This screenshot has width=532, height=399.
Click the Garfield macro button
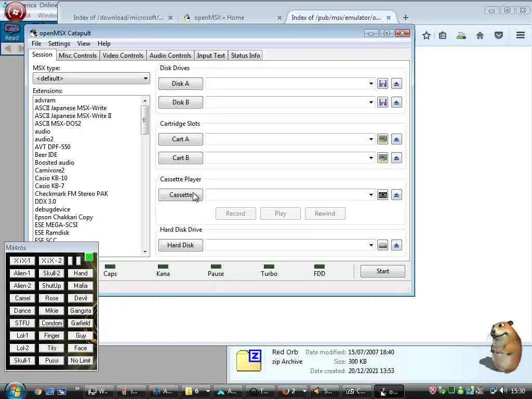click(81, 323)
